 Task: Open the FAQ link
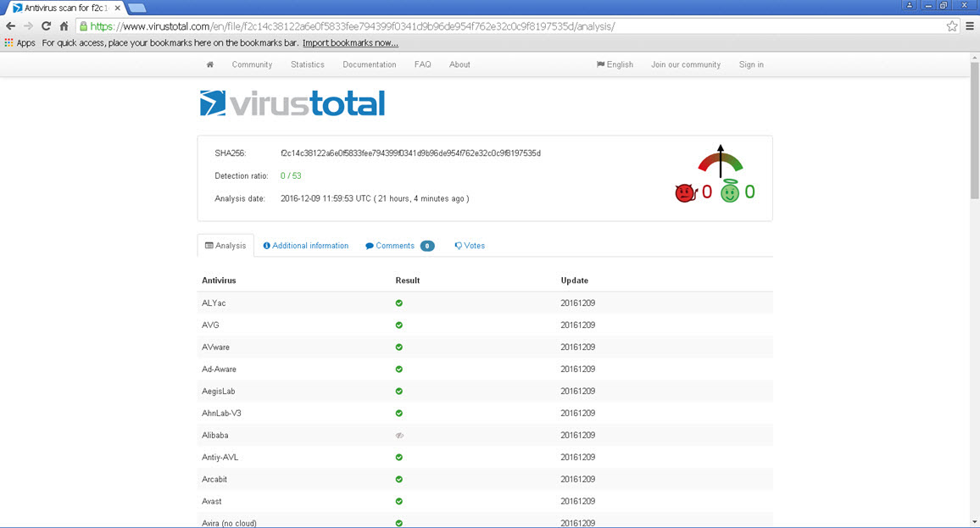[422, 64]
